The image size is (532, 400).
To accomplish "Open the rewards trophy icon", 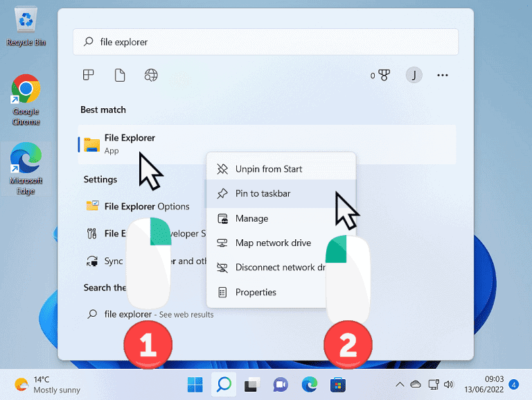I will click(383, 75).
